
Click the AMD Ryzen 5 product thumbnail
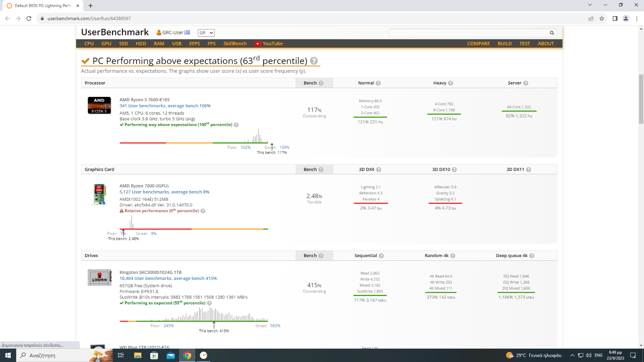coord(99,105)
